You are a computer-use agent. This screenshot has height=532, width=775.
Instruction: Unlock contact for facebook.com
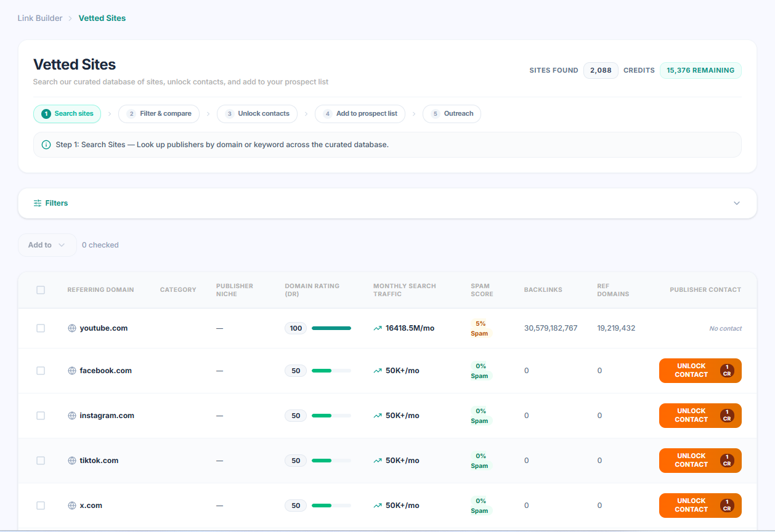click(700, 371)
